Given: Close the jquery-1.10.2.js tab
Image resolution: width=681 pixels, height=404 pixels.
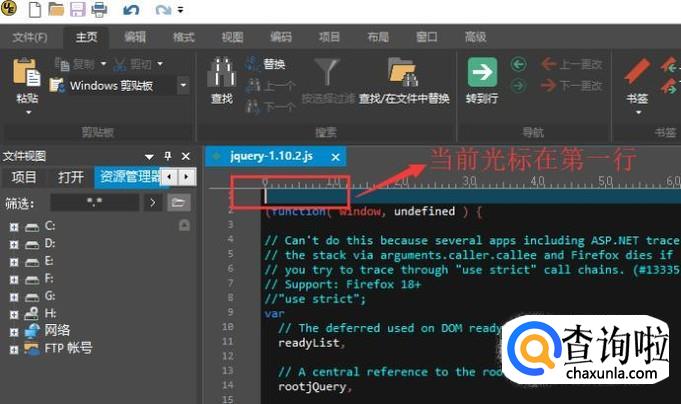Looking at the screenshot, I should tap(336, 157).
